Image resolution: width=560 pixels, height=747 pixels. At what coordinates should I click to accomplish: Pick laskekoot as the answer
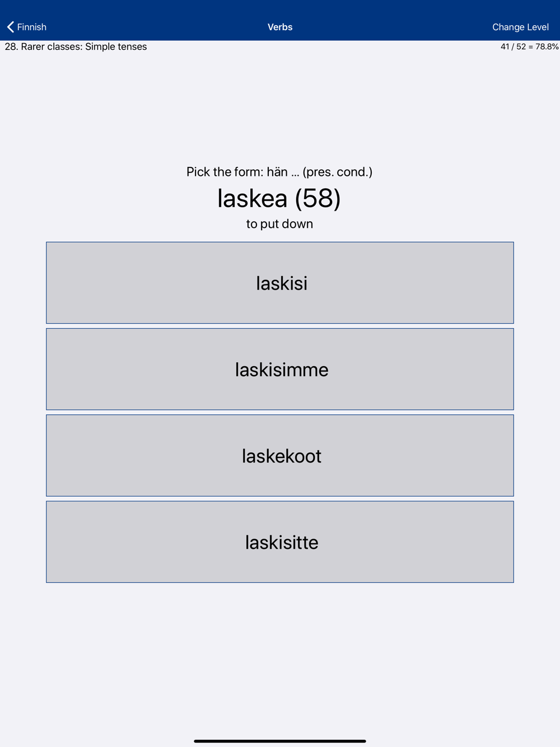point(280,455)
